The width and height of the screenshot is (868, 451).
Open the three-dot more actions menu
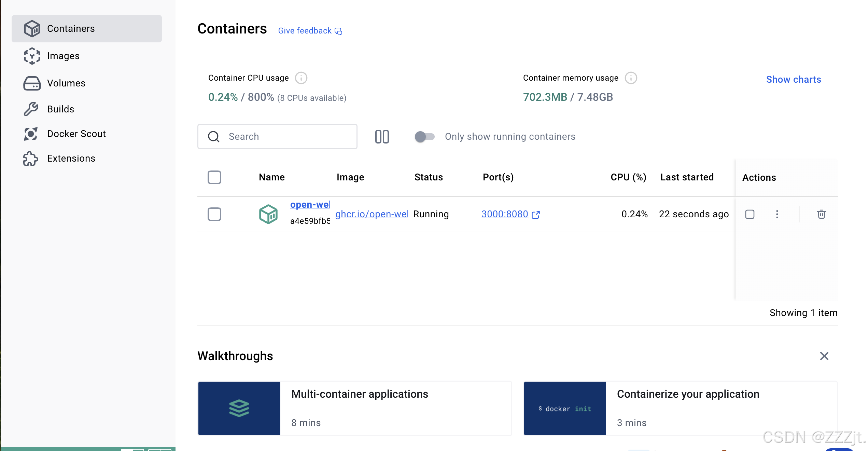(x=777, y=214)
